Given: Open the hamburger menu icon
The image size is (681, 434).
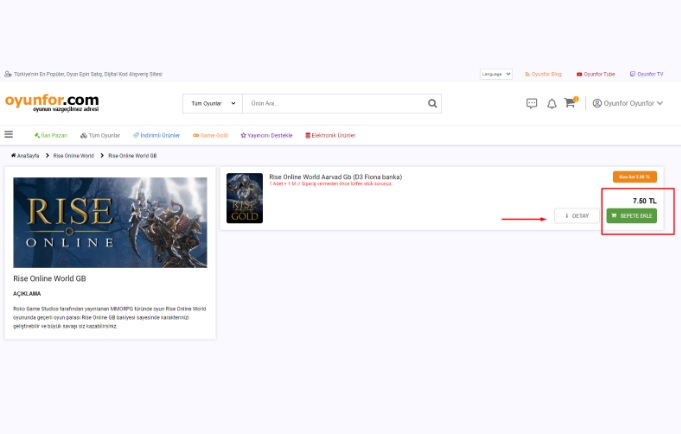Looking at the screenshot, I should (x=9, y=134).
